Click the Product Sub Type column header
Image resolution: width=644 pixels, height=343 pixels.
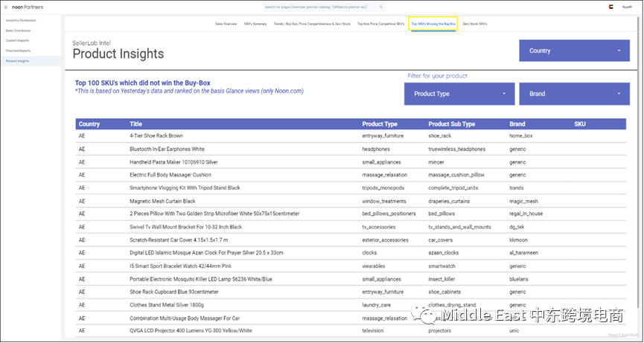(x=452, y=124)
